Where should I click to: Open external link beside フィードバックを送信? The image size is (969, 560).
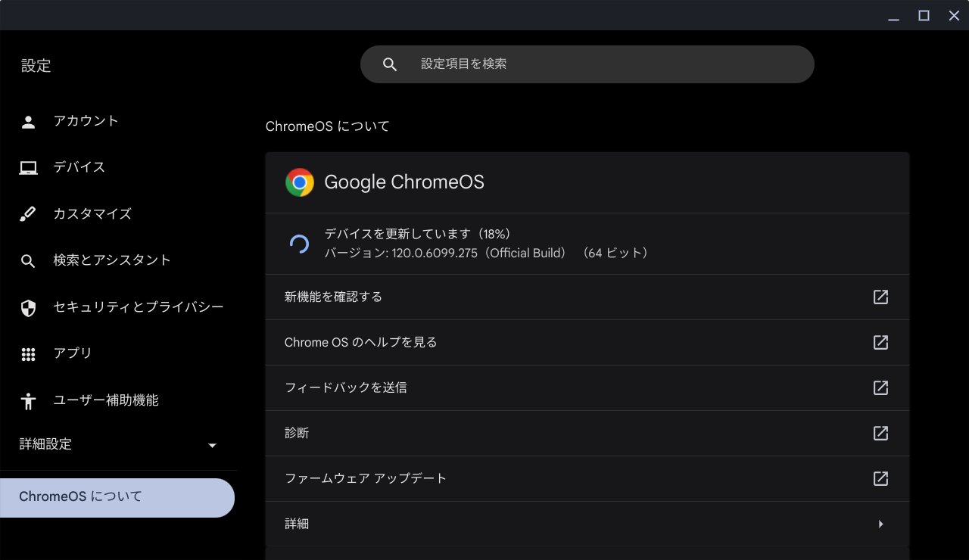pos(880,387)
